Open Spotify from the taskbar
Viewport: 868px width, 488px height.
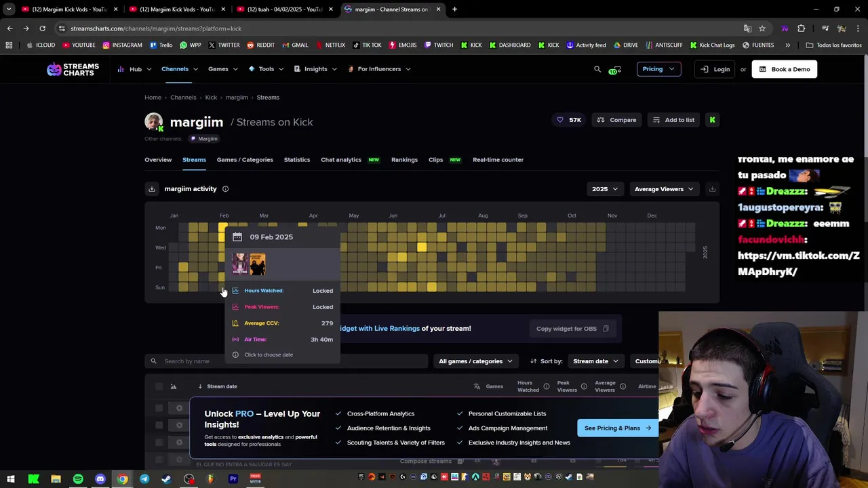point(78,479)
